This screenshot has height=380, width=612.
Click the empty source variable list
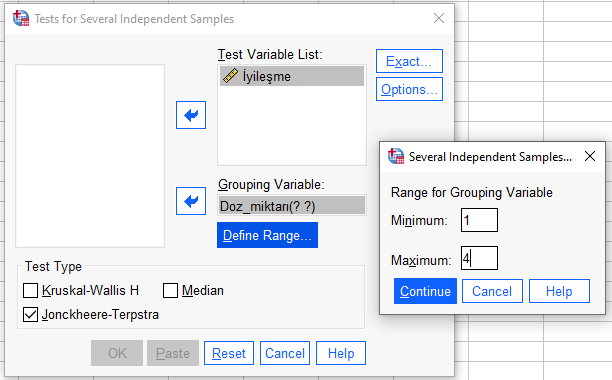[90, 156]
